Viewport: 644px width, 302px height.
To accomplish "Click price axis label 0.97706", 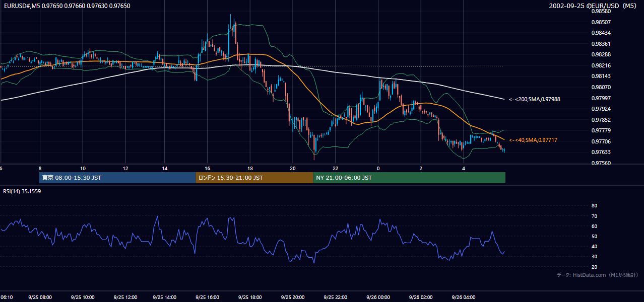I will 601,141.
